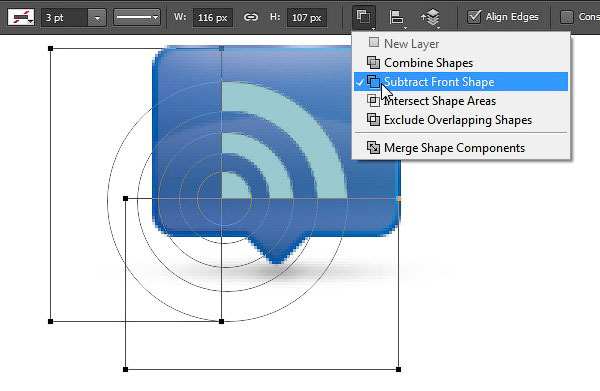
Task: Open the stroke color swatch picker
Action: (x=21, y=17)
